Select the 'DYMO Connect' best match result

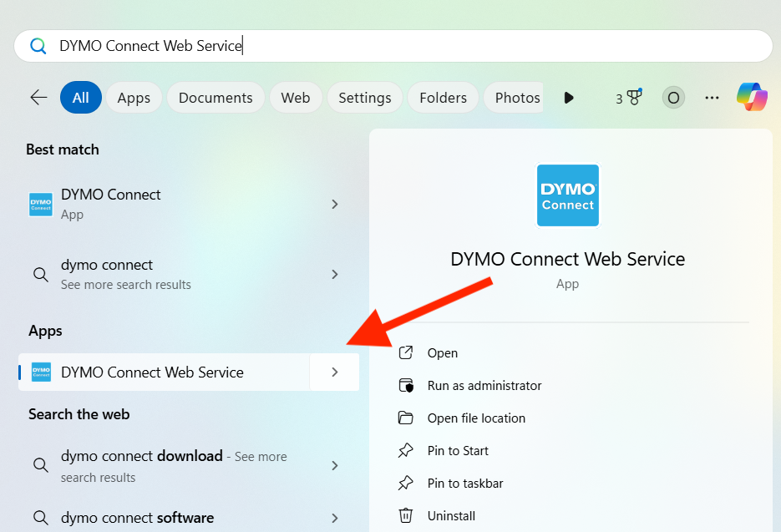[188, 205]
